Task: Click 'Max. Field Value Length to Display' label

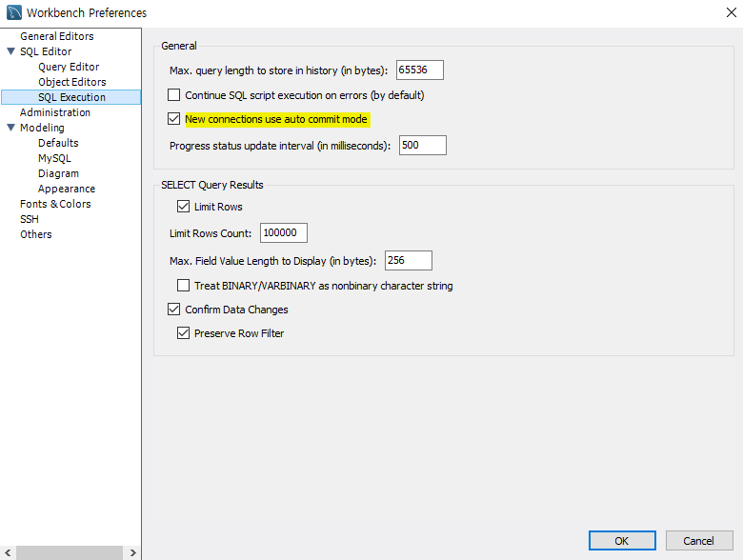Action: (273, 261)
